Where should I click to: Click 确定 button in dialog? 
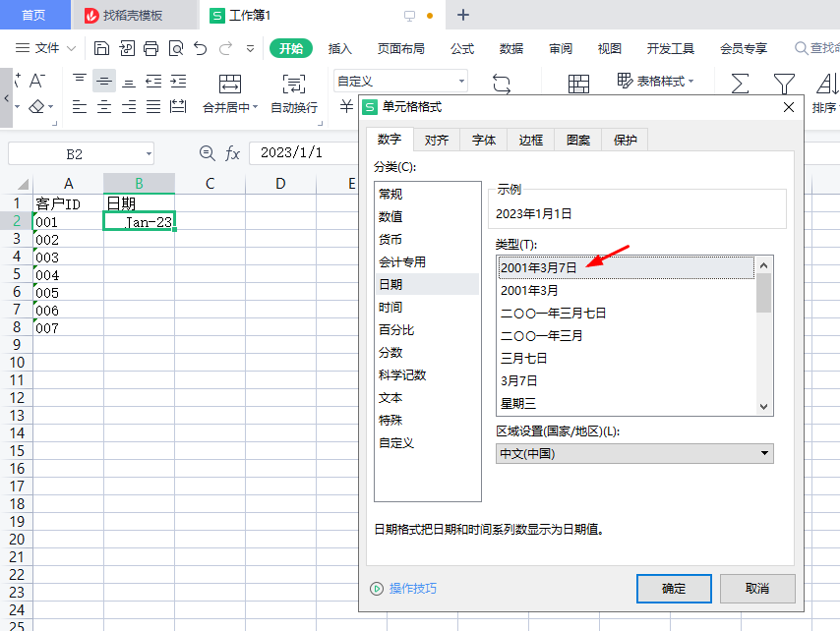point(674,588)
